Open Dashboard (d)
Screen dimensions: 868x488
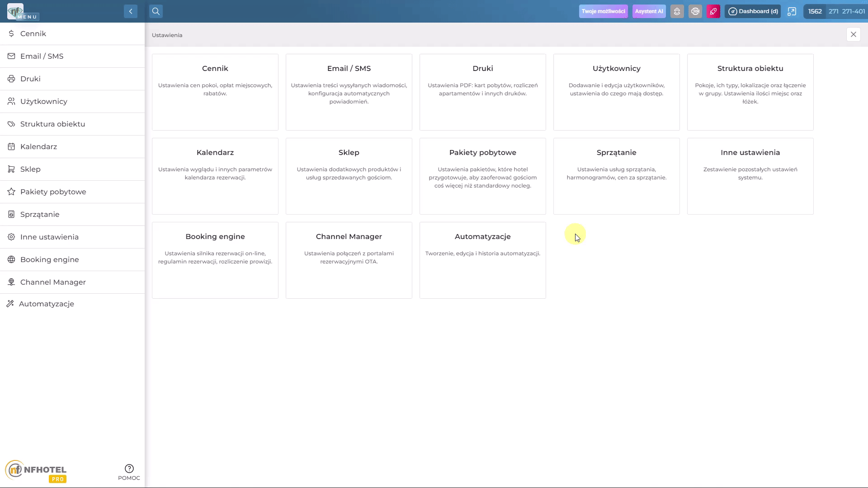[753, 11]
